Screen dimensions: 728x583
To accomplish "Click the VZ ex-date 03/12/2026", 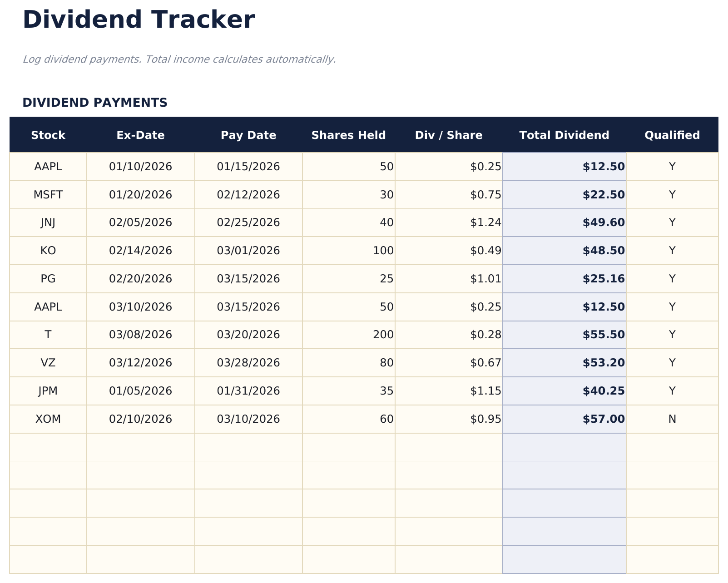I will point(140,362).
